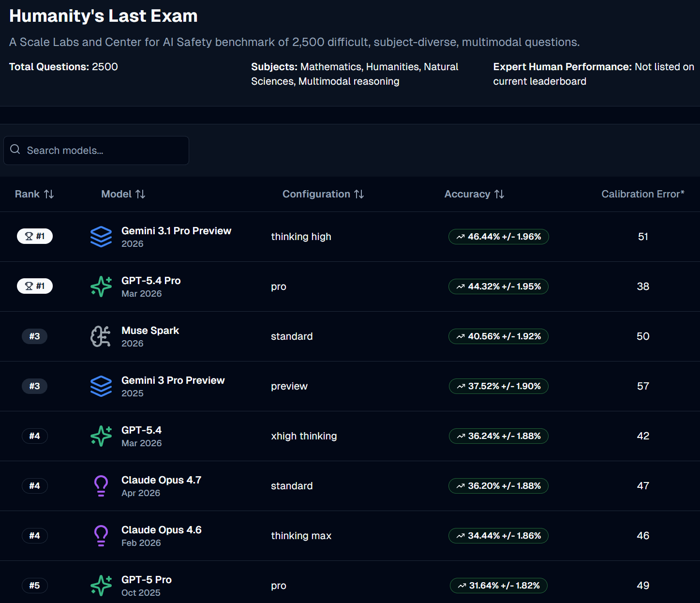700x603 pixels.
Task: Select calibration error value 51
Action: (643, 237)
